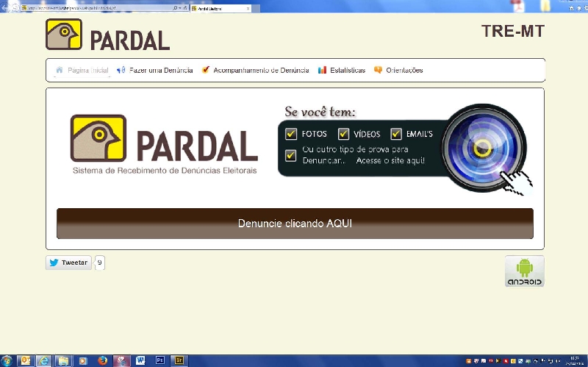The width and height of the screenshot is (588, 367).
Task: Open the Estatísticas menu item
Action: pyautogui.click(x=342, y=71)
